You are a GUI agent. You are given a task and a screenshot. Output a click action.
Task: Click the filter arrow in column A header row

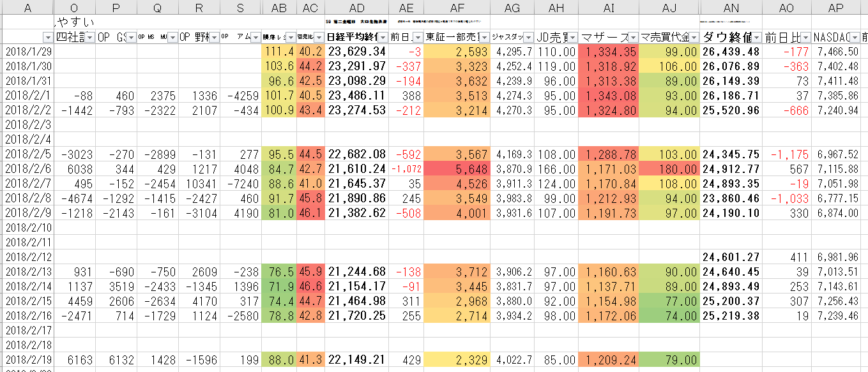tap(49, 37)
